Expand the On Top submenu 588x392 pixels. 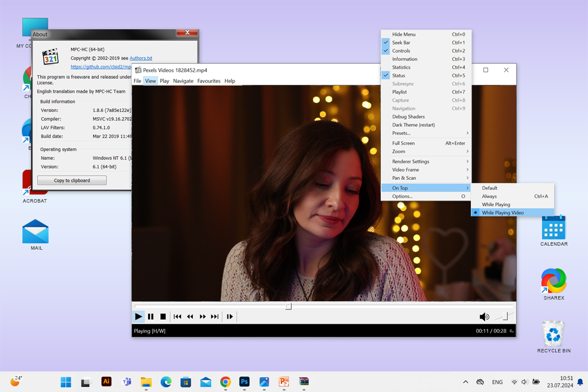click(x=426, y=188)
